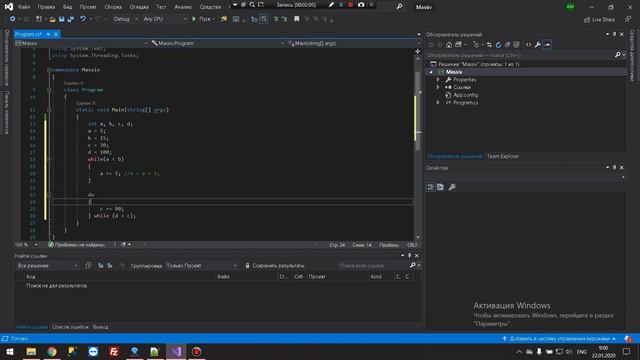Click the Home icon in Solution Explorer
640x360 pixels.
pyautogui.click(x=449, y=44)
